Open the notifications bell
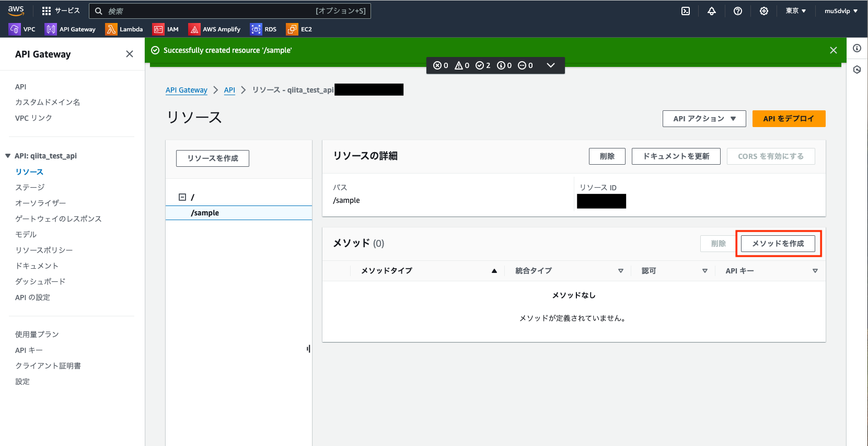Screen dimensions: 868x446 tap(712, 11)
